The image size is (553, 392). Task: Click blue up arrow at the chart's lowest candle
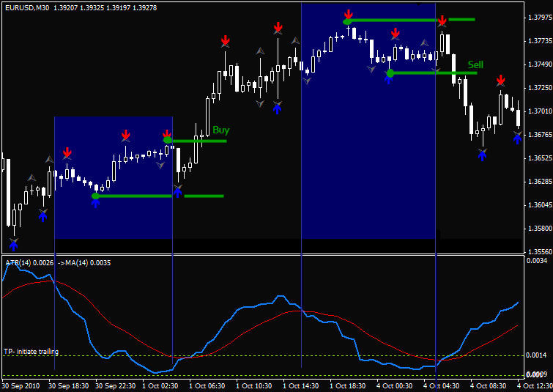point(13,245)
